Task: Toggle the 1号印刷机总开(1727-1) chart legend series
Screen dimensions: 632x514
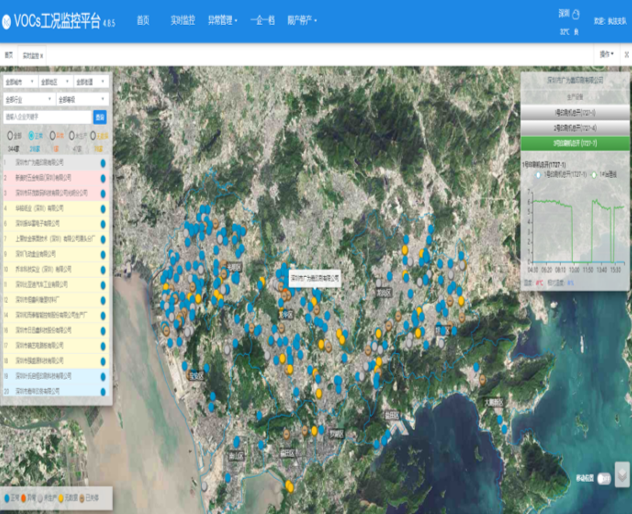Action: (561, 175)
